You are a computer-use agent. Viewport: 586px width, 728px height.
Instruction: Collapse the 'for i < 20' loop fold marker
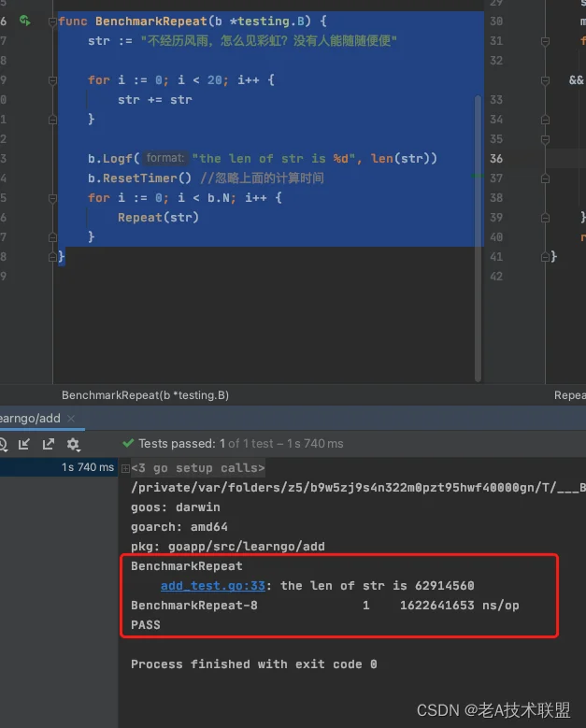click(x=53, y=80)
